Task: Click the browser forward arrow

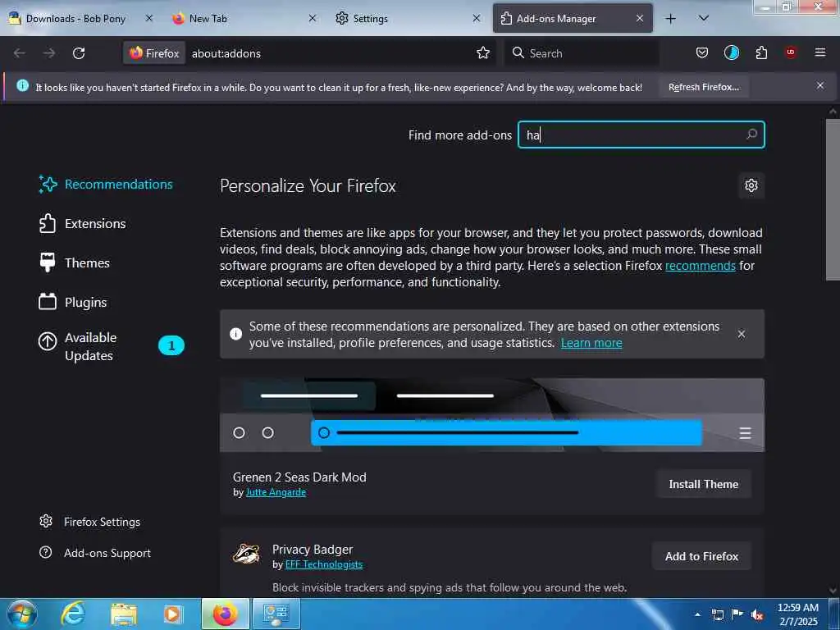Action: pos(49,53)
